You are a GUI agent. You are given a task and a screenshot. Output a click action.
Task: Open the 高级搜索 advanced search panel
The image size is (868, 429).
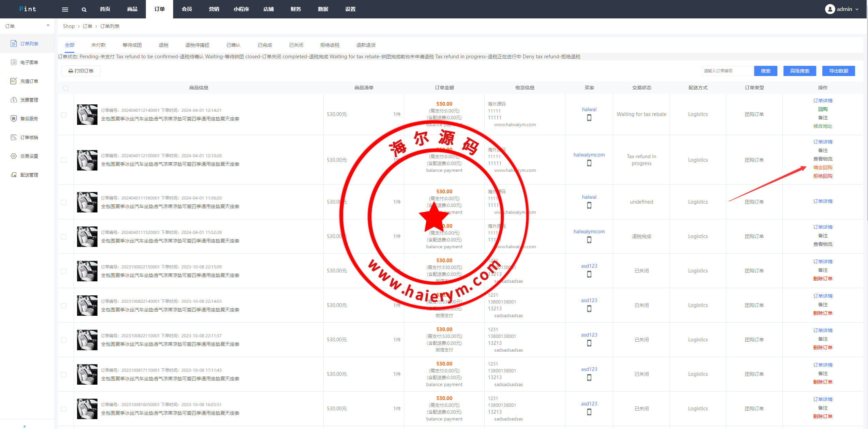[x=800, y=71]
